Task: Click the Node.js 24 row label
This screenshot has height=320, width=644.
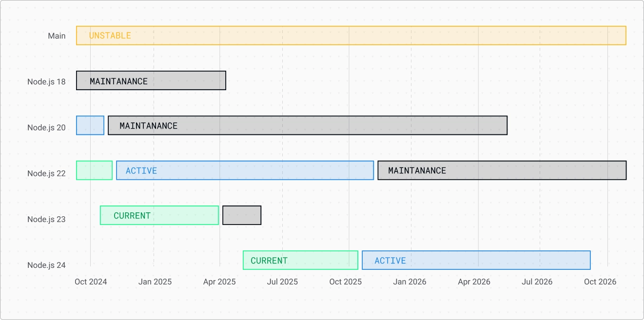Action: (46, 265)
